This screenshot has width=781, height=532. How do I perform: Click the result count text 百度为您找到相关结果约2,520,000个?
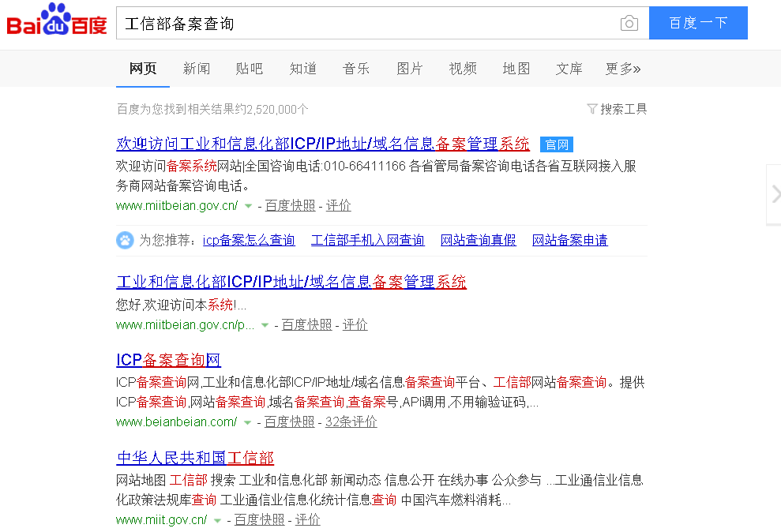tap(212, 109)
